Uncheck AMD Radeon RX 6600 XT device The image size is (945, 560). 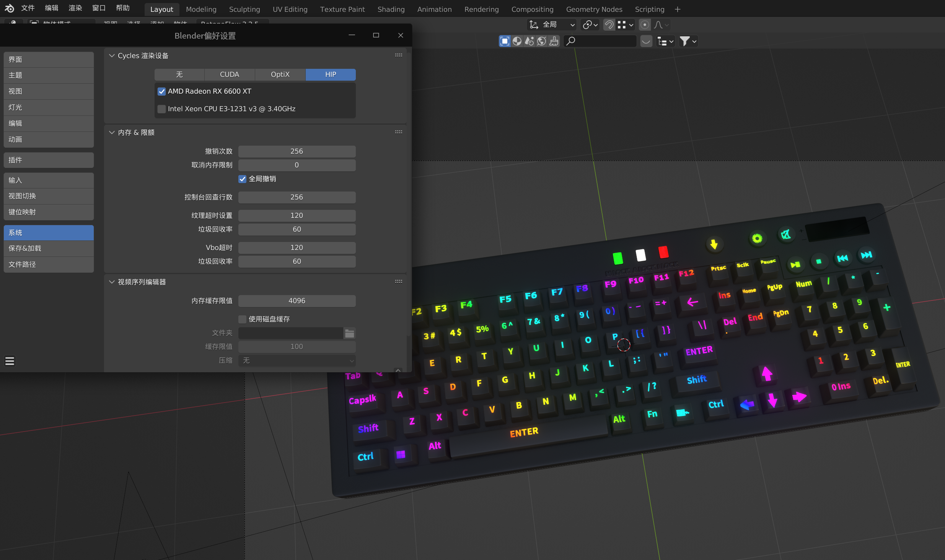(x=162, y=91)
